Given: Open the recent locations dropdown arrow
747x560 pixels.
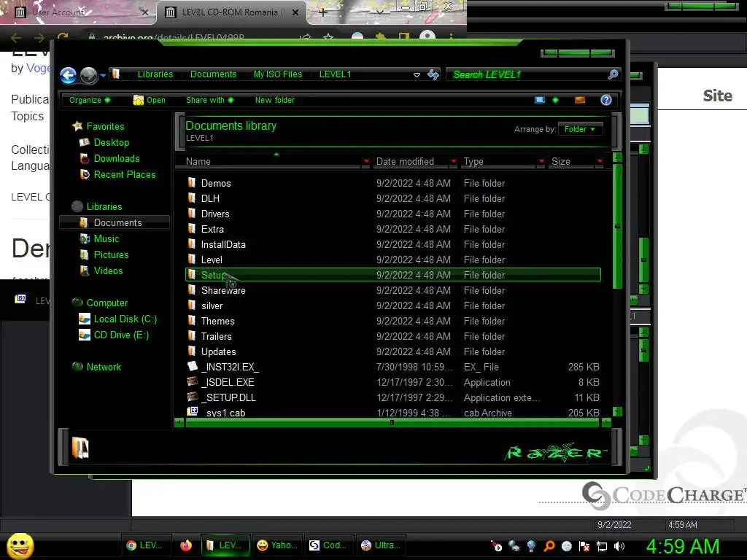Looking at the screenshot, I should 103,75.
